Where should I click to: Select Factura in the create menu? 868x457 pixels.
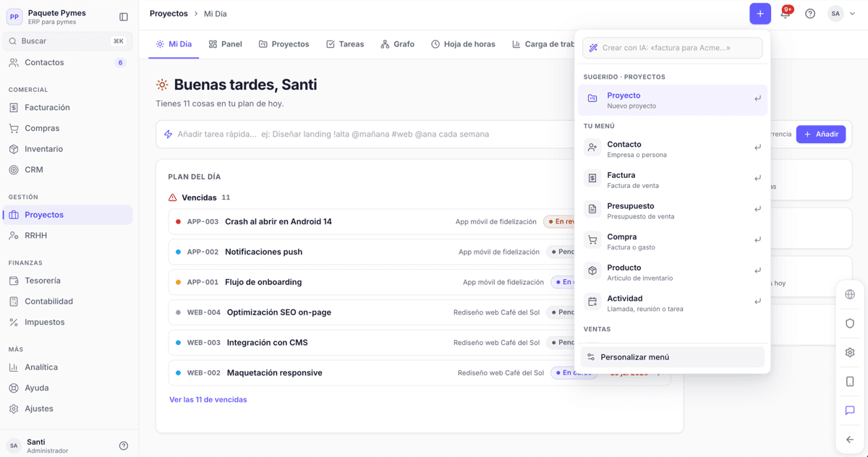[671, 180]
